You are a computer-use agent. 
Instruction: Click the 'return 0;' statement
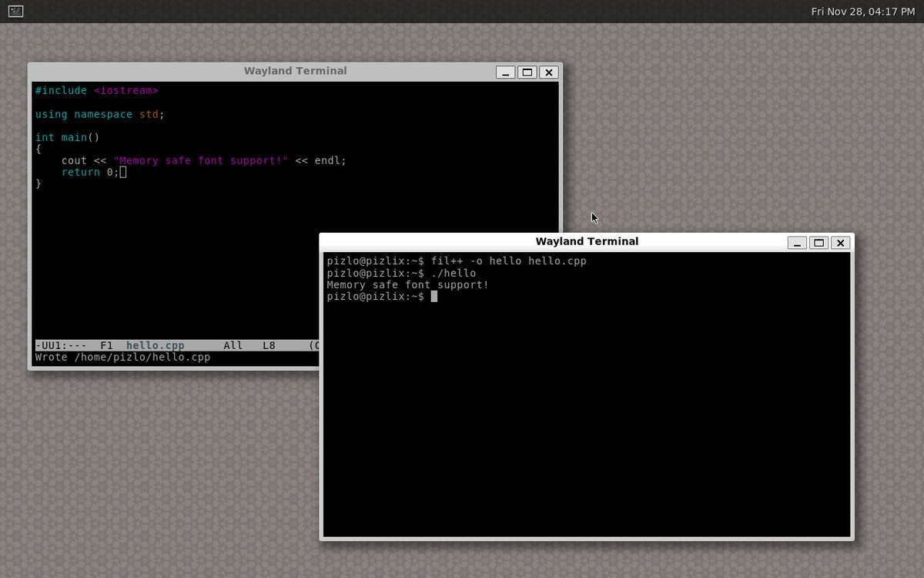click(91, 172)
